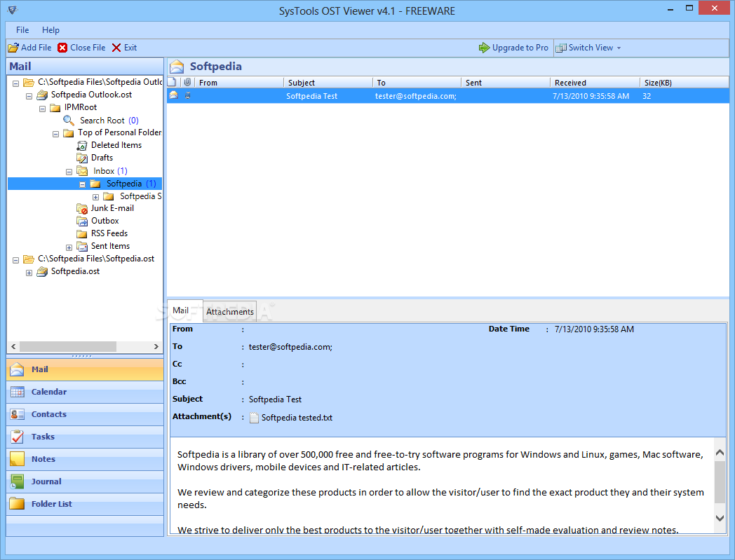
Task: Click the red Close File icon
Action: 62,48
